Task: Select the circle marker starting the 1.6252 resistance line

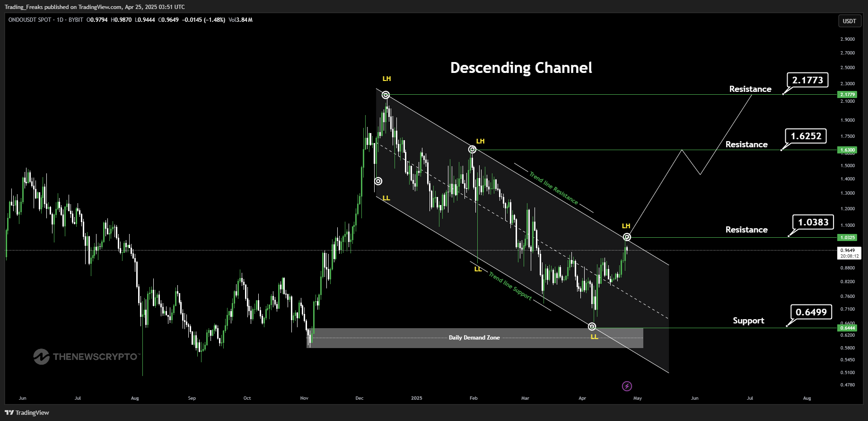Action: [x=472, y=150]
